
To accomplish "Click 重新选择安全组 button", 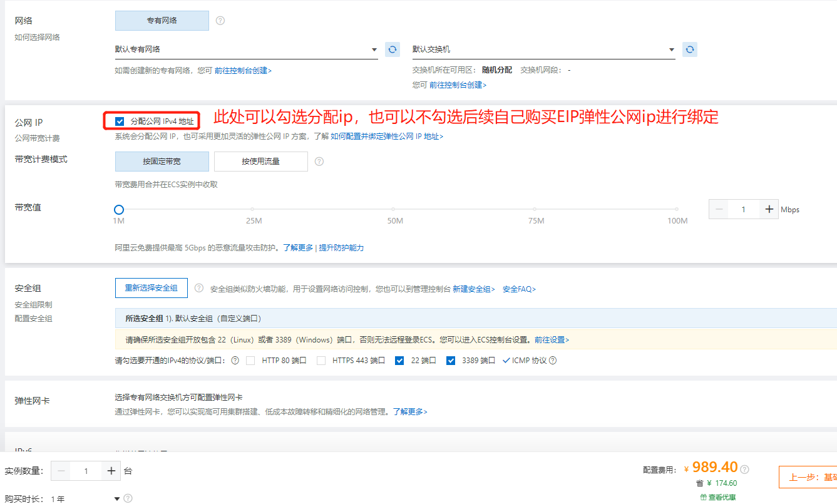I will 151,288.
